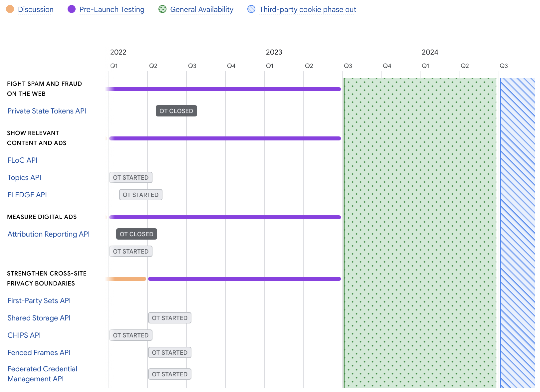This screenshot has width=540, height=392.
Task: Open the Fenced Frames API link
Action: pyautogui.click(x=39, y=353)
